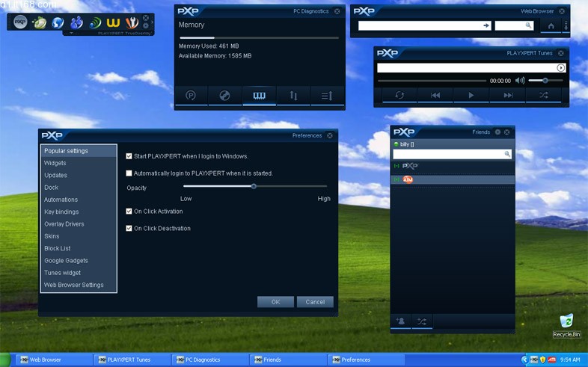Viewport: 588px width, 367px height.
Task: Skip to next track in Tunes
Action: [x=508, y=95]
